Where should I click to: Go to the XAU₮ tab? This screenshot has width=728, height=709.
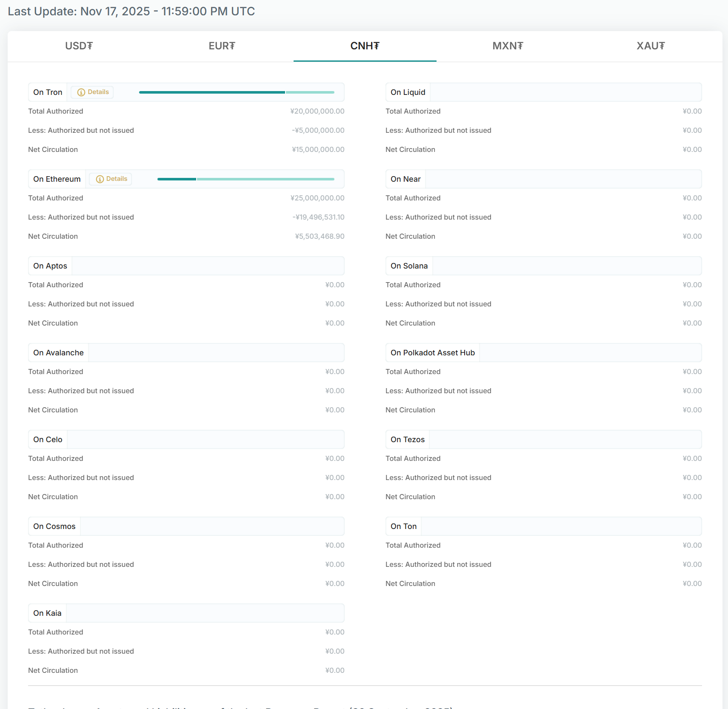(x=651, y=46)
